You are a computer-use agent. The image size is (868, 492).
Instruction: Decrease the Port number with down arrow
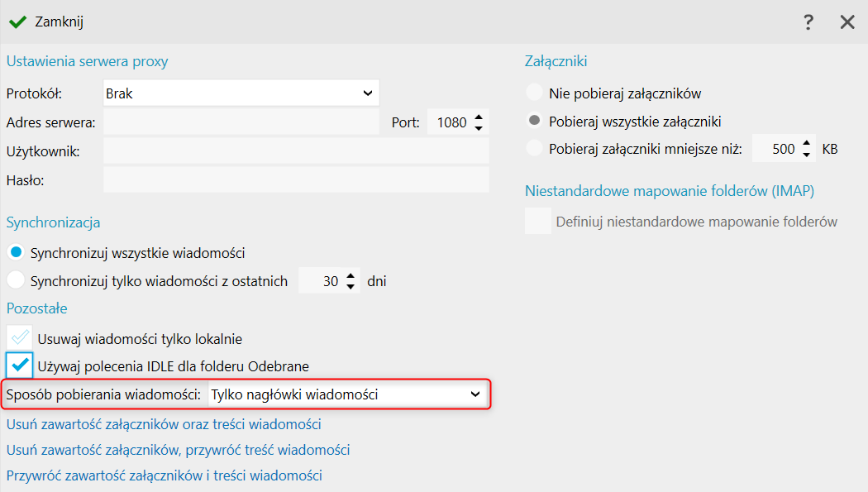tap(478, 128)
